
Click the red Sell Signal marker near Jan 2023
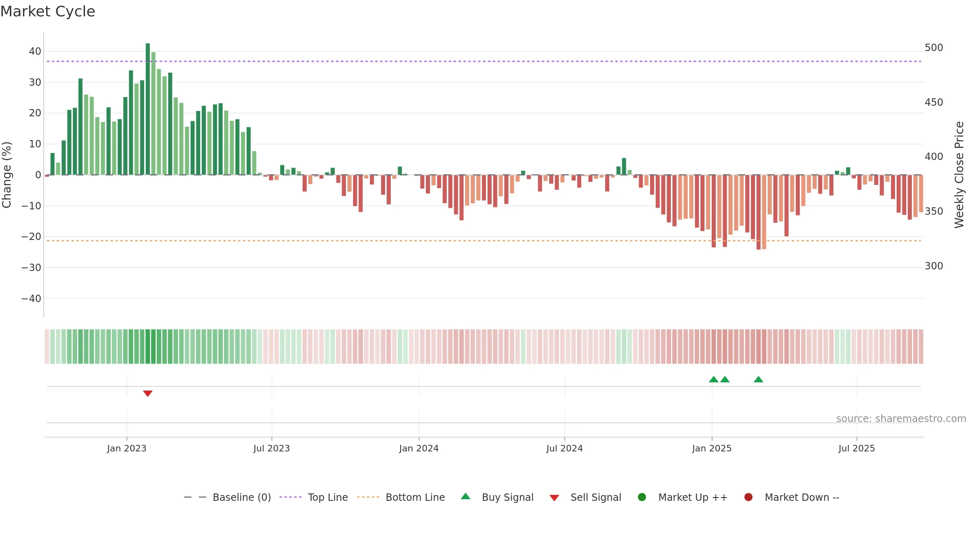pos(148,393)
